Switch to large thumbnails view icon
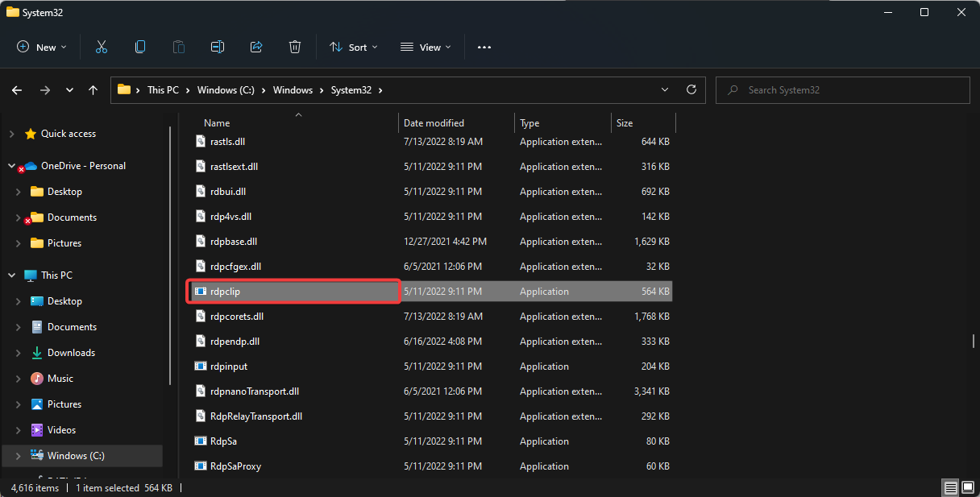Viewport: 980px width, 497px height. (x=968, y=488)
